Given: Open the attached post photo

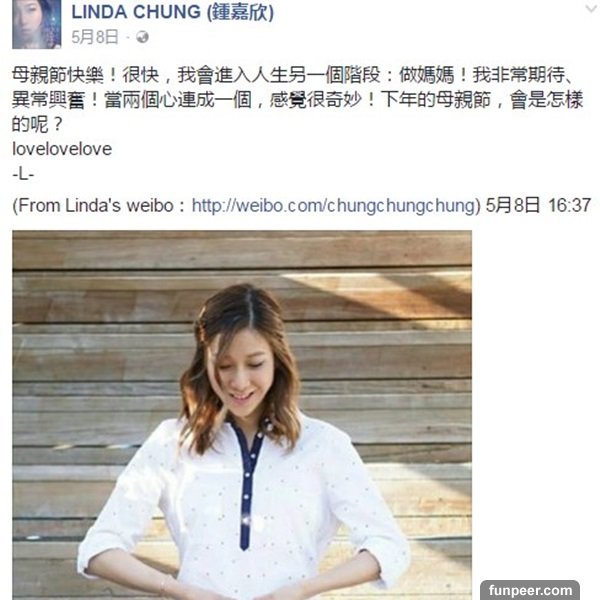Looking at the screenshot, I should (x=242, y=415).
